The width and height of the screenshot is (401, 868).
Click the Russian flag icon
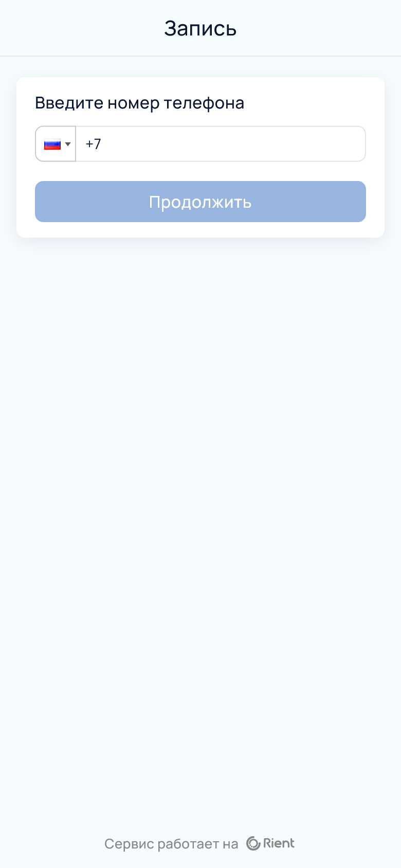(x=52, y=144)
